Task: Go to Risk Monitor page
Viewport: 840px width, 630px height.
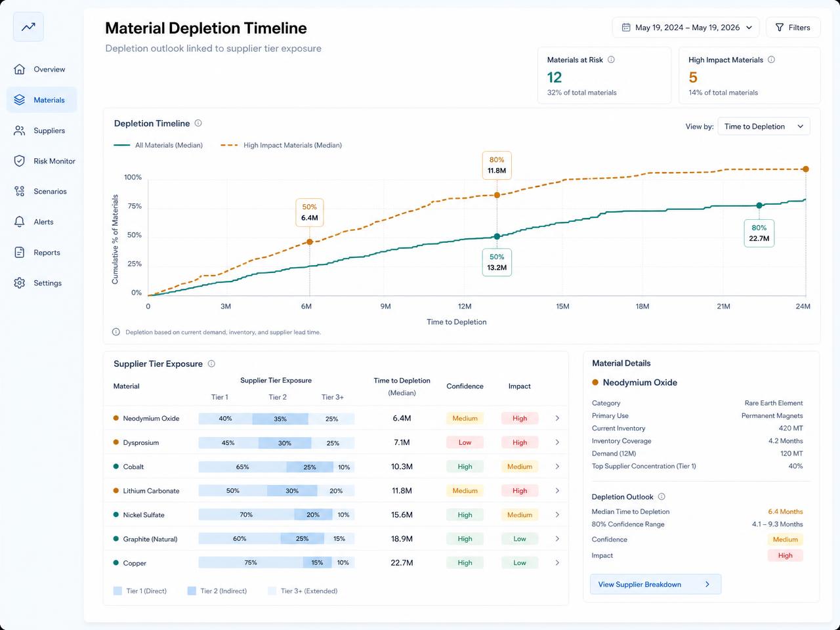Action: point(42,161)
